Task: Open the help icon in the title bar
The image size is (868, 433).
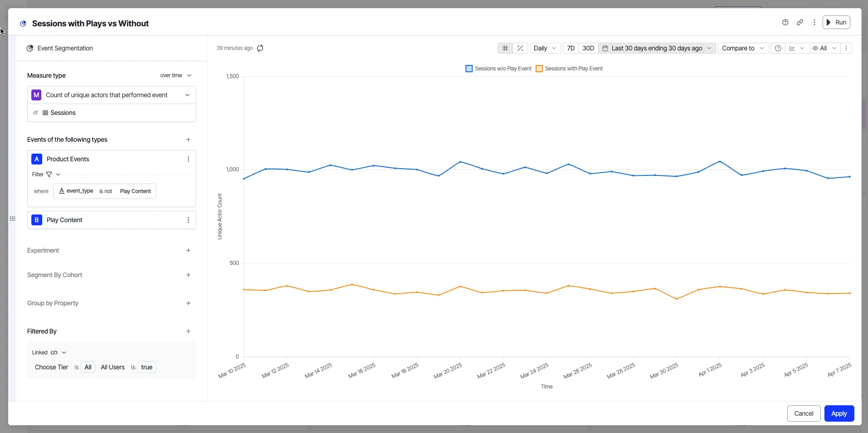Action: (x=785, y=22)
